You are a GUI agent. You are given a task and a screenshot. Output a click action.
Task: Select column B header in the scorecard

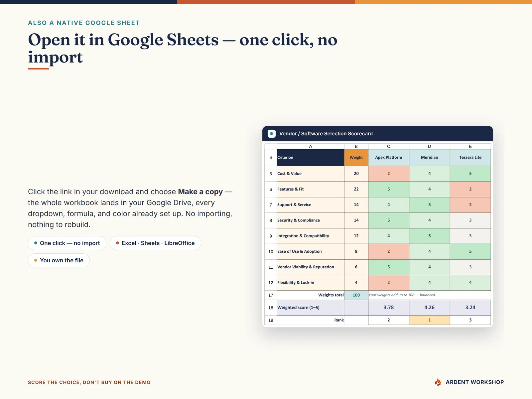356,146
